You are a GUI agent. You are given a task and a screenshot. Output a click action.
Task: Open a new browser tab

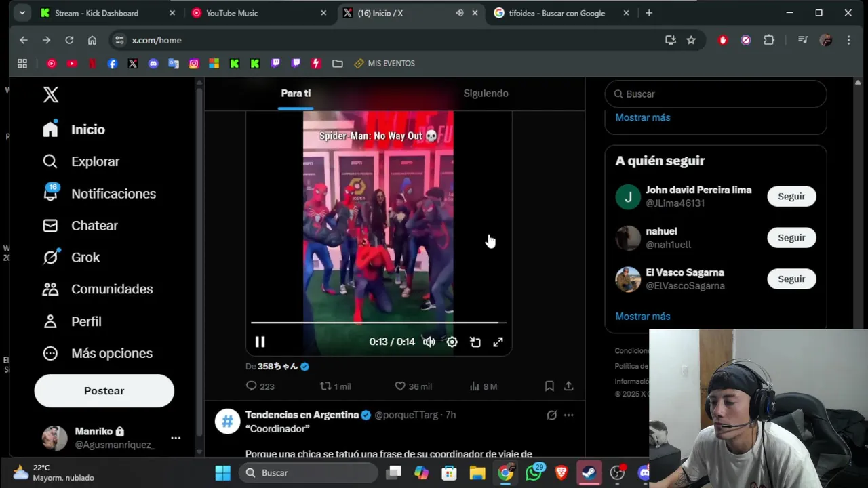649,13
